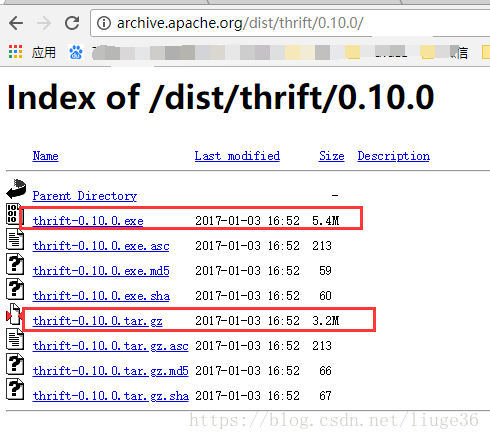The width and height of the screenshot is (490, 440).
Task: Open thrift-0.10.0.tar.gz.asc signature link
Action: click(111, 346)
